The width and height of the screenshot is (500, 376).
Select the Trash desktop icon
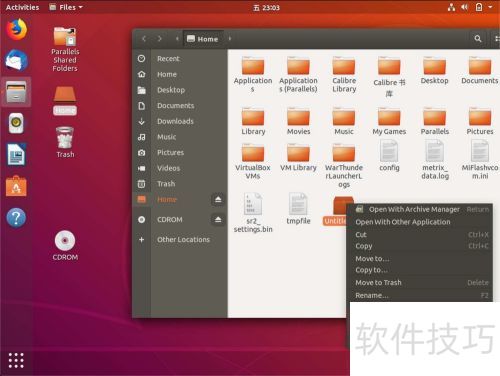click(x=65, y=142)
